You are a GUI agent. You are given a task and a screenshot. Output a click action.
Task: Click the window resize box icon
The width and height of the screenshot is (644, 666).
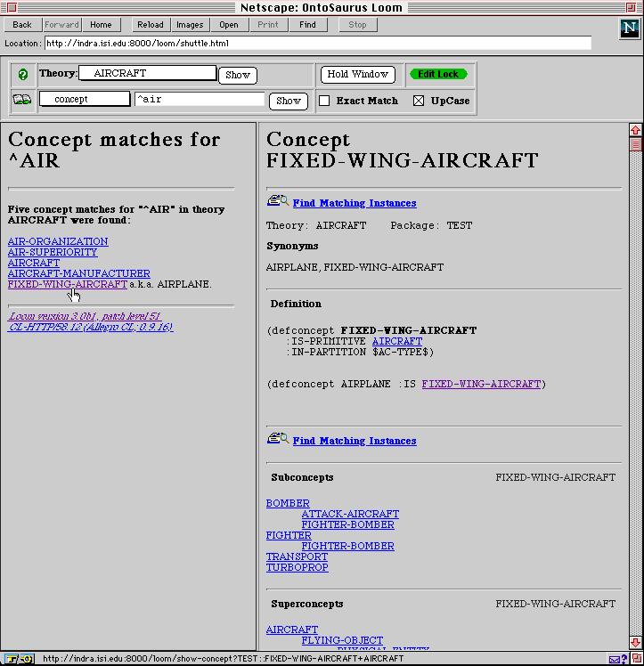[x=637, y=659]
